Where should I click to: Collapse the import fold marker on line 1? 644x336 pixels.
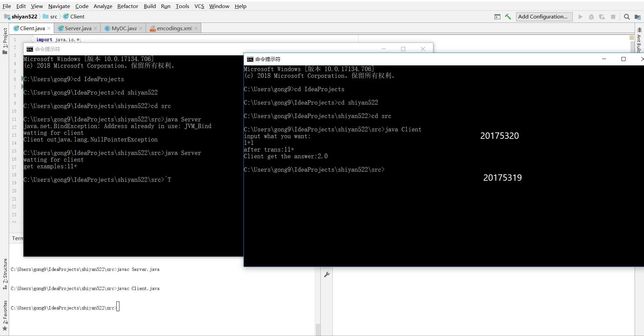pos(33,40)
